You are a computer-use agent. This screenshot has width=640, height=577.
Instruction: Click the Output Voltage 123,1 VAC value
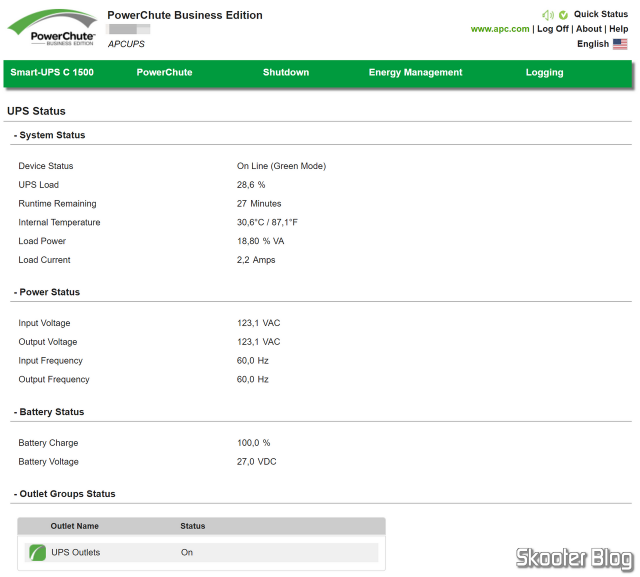coord(258,342)
